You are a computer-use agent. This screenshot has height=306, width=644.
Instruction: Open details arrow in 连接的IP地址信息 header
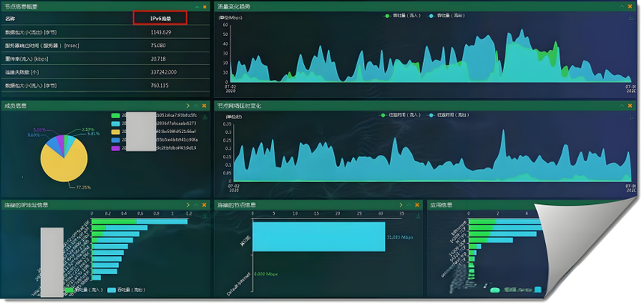[x=188, y=205]
